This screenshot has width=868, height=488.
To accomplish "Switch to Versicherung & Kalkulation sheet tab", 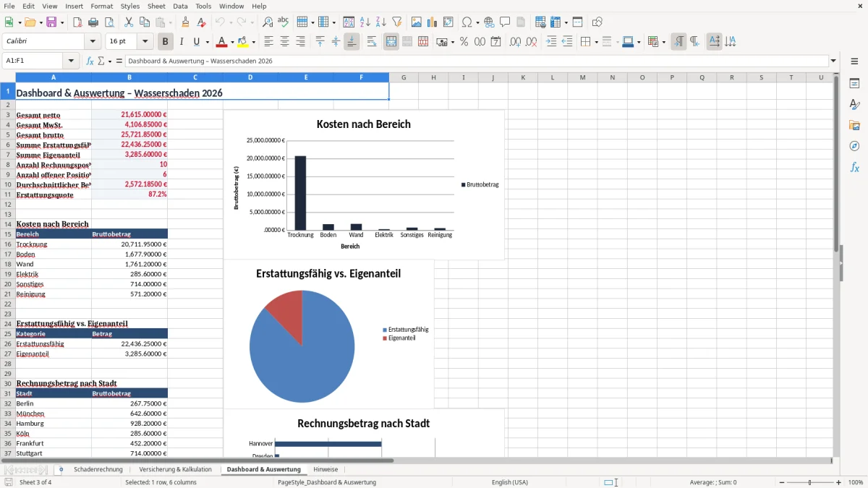I will point(176,469).
